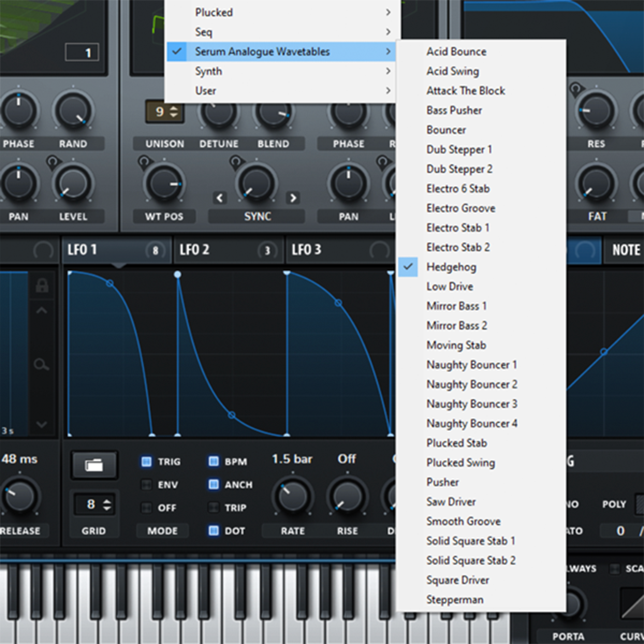Viewport: 644px width, 644px height.
Task: Click the RAND knob
Action: click(73, 111)
